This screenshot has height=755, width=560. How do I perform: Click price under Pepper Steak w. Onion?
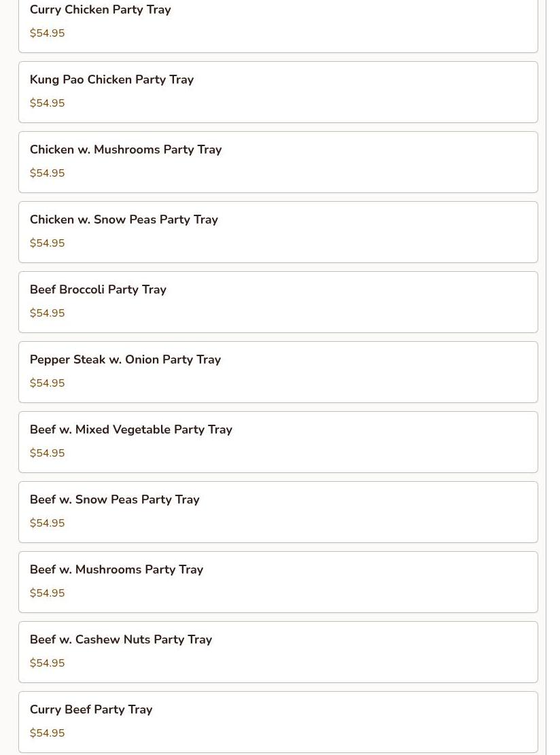48,383
